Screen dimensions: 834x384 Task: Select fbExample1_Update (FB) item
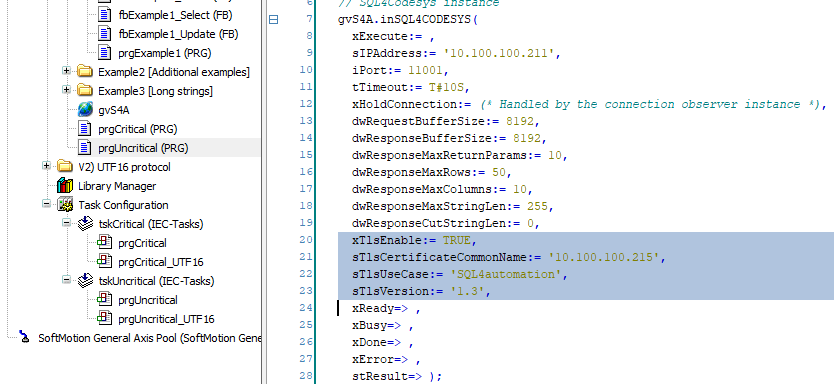(x=178, y=34)
